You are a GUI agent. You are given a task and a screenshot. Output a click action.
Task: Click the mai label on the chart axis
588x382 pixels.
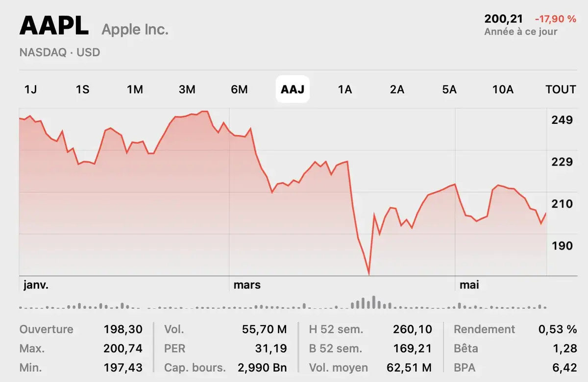(469, 285)
